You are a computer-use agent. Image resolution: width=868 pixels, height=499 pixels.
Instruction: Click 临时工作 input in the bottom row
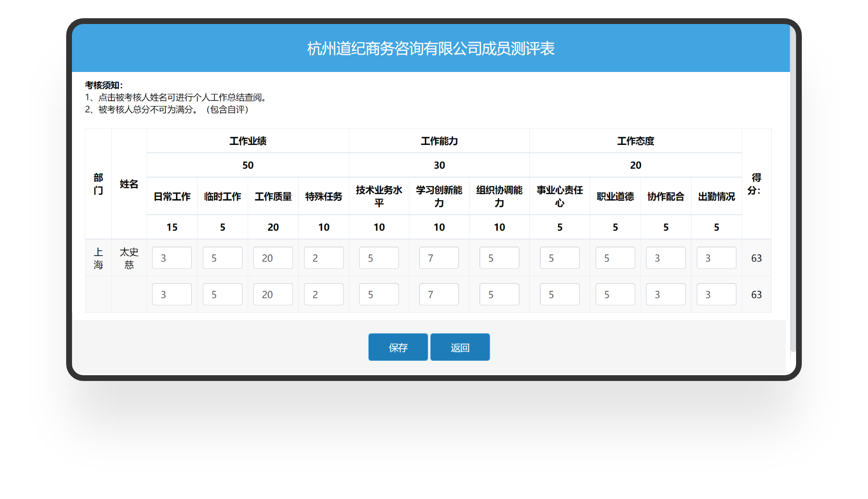click(223, 295)
